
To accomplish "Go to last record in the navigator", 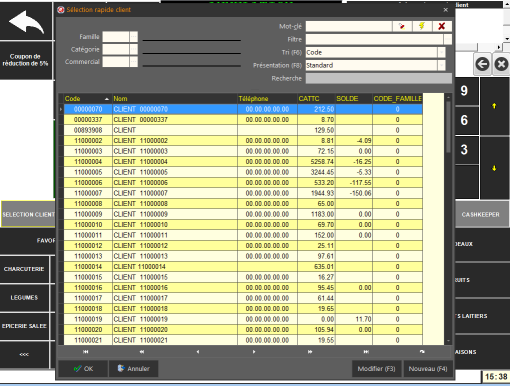I will point(366,352).
